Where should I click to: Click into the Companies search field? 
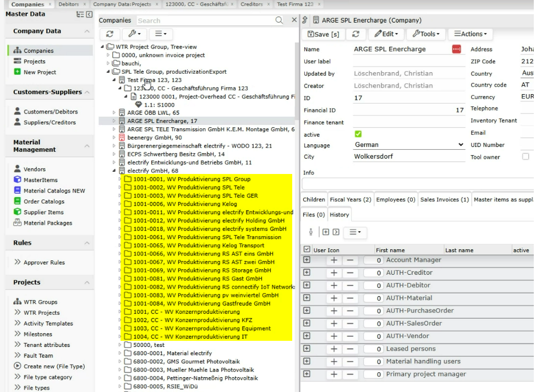(205, 20)
